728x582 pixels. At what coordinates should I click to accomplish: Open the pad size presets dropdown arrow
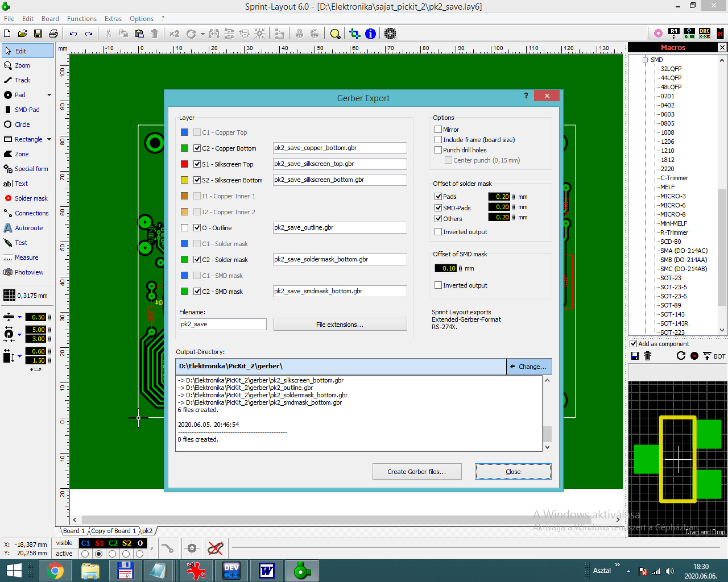click(19, 334)
